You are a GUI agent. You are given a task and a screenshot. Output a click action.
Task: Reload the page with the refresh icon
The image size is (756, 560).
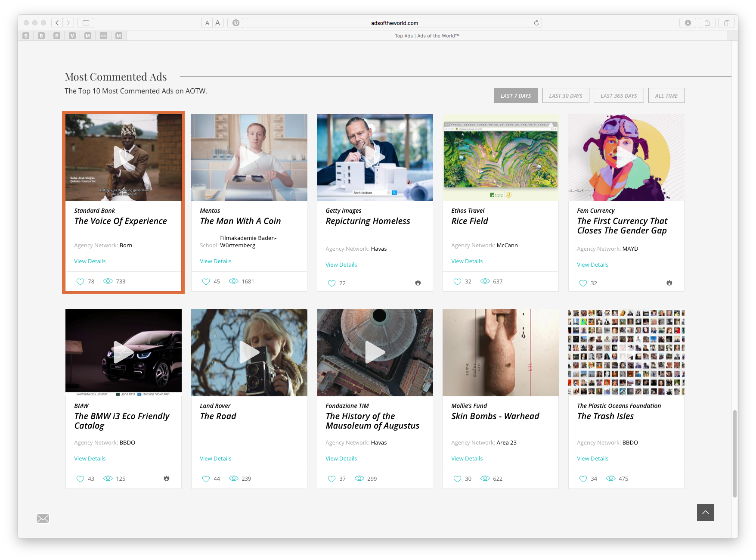point(536,23)
